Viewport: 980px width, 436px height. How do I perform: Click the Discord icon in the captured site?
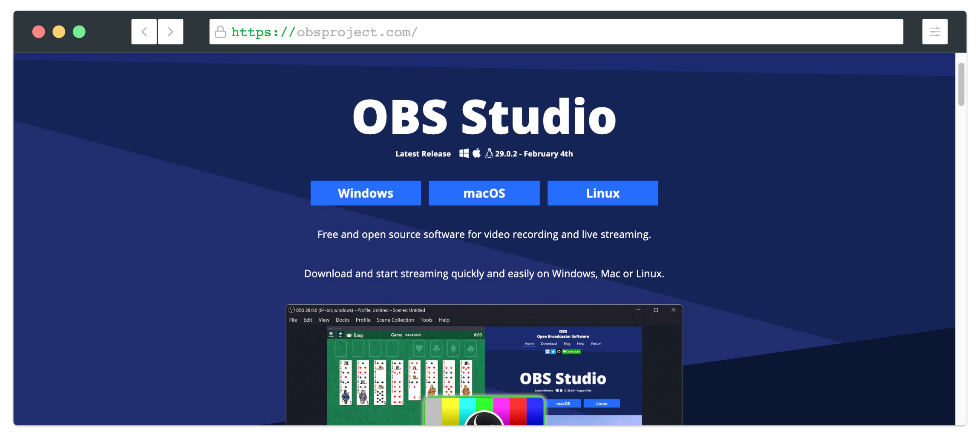click(x=548, y=352)
